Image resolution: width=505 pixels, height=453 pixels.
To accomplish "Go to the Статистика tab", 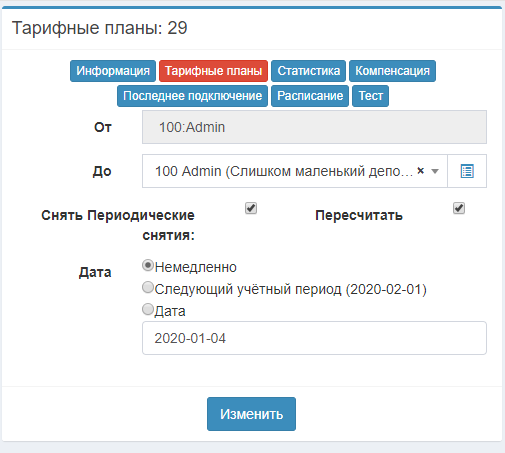I will (x=308, y=71).
